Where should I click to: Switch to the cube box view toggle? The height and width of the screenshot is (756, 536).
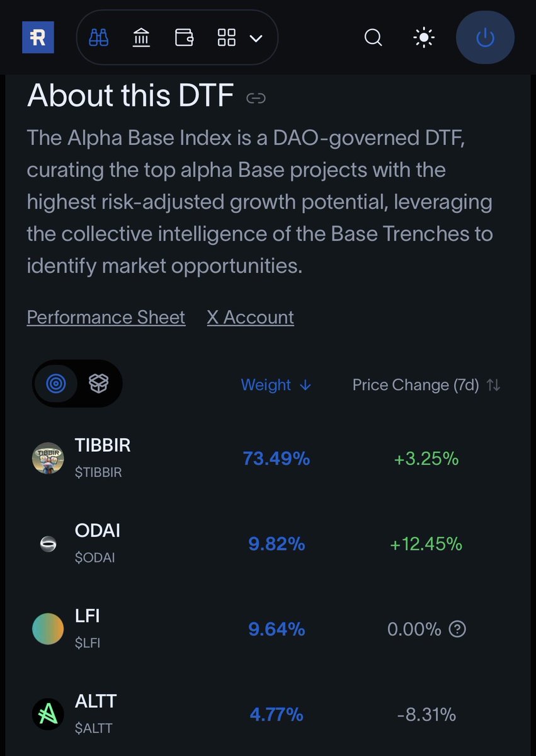(x=99, y=383)
